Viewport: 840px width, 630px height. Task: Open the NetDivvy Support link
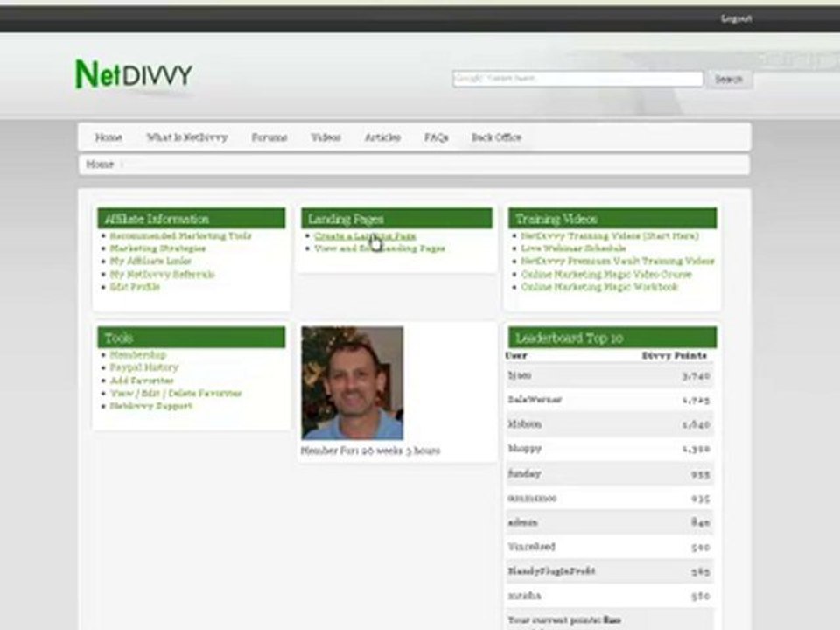(151, 406)
